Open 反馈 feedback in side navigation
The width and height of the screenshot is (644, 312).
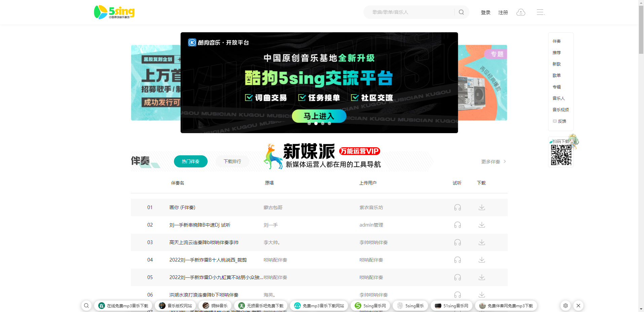point(560,121)
